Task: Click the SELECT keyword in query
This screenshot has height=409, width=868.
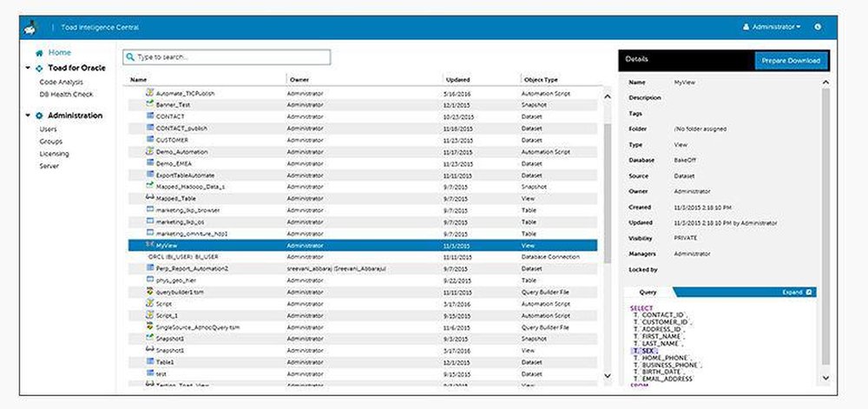Action: pos(641,308)
